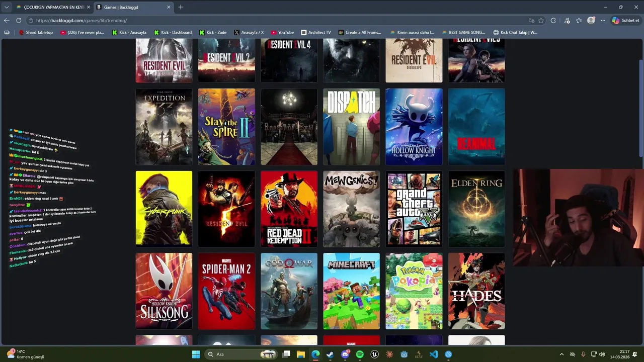The width and height of the screenshot is (644, 362).
Task: Open the microphone tray icon
Action: tap(583, 354)
